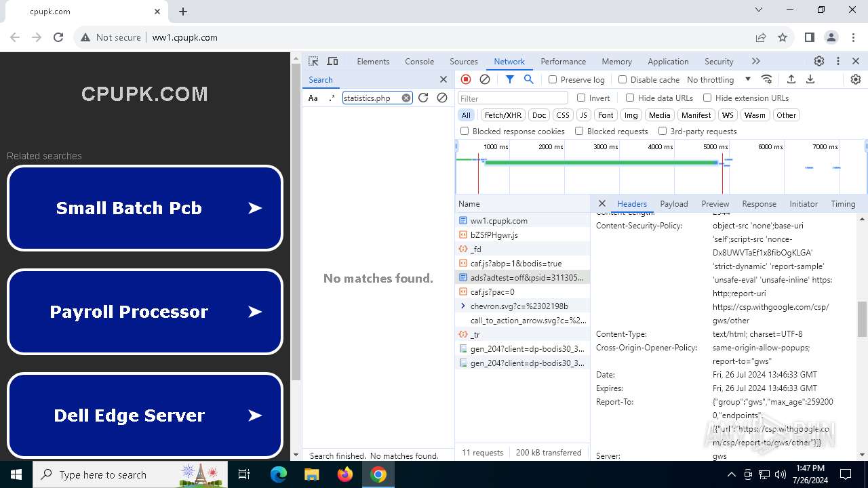
Task: Check Hide extension URLs
Action: click(707, 98)
